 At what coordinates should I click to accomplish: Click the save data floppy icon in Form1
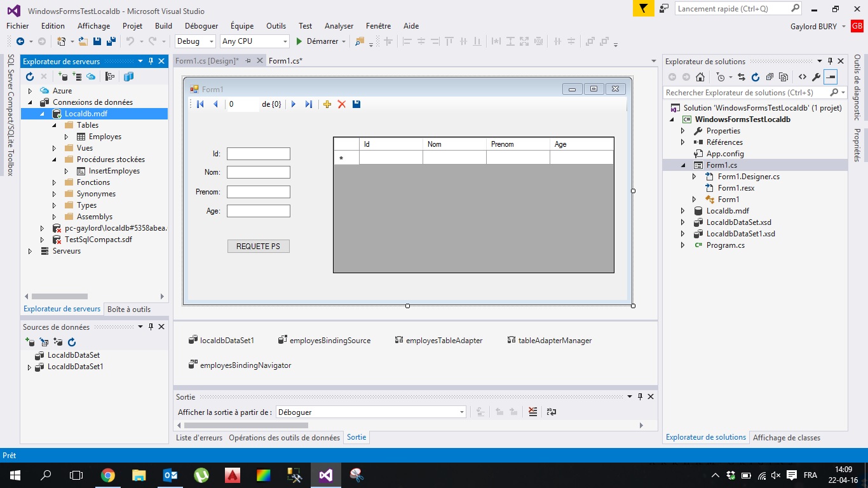click(356, 104)
